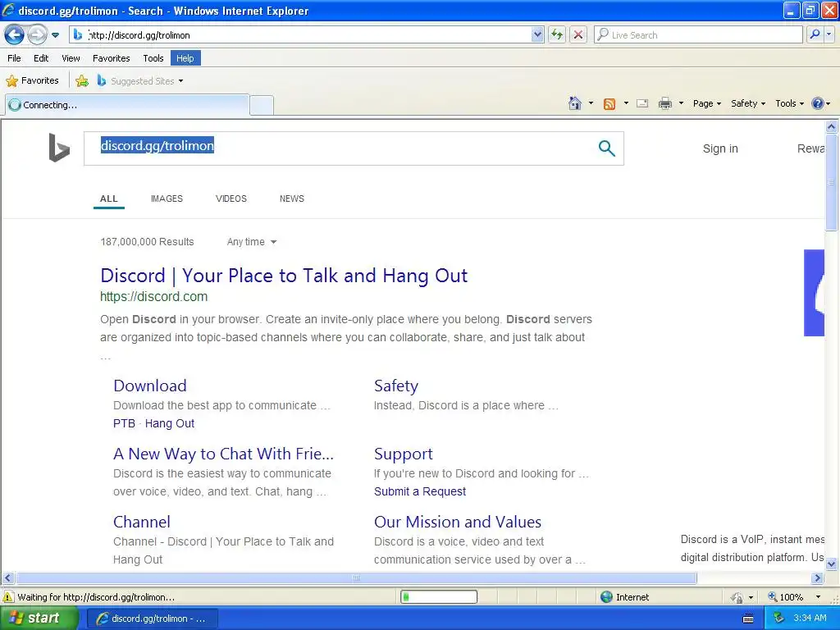The image size is (840, 630).
Task: Open the Download sublink
Action: coord(150,386)
